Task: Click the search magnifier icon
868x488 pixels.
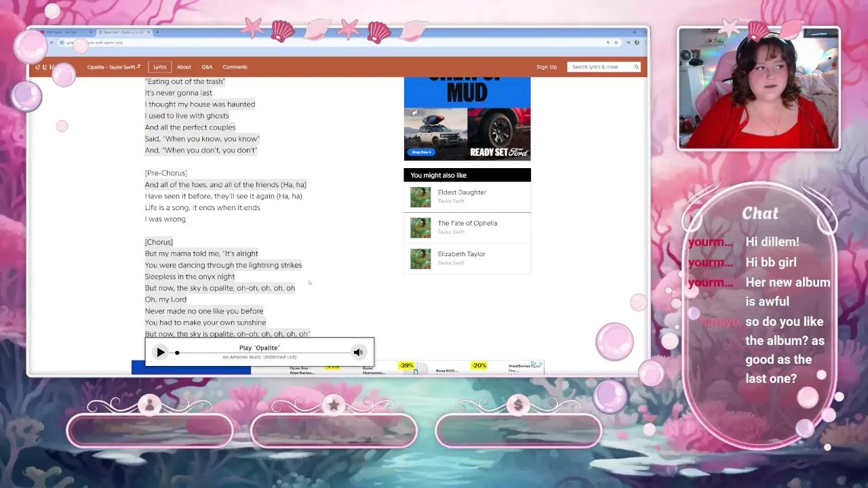Action: (636, 67)
